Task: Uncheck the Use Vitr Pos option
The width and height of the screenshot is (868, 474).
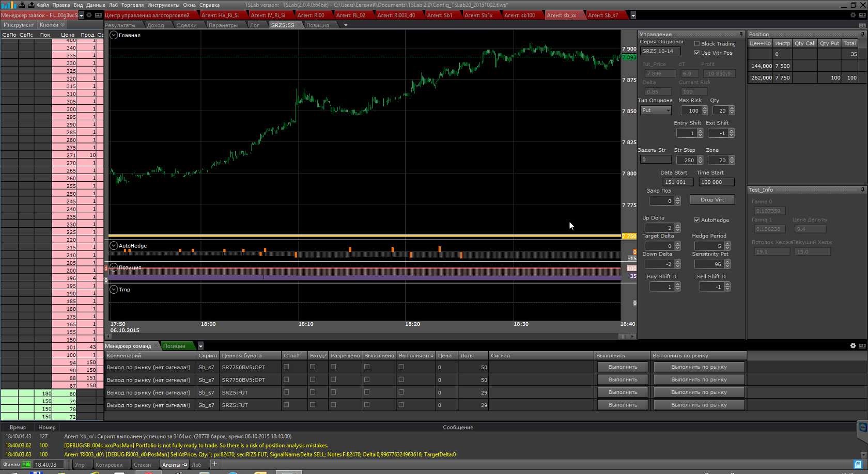Action: click(697, 53)
